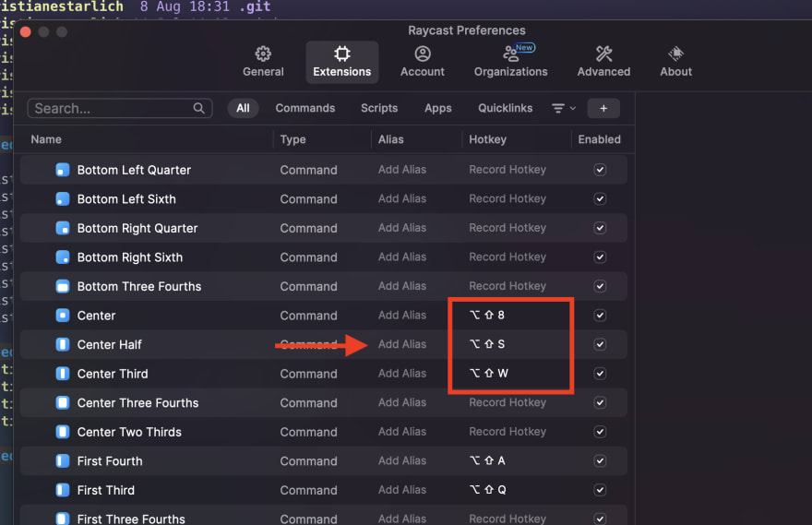812x525 pixels.
Task: Click the plus add button
Action: click(603, 108)
